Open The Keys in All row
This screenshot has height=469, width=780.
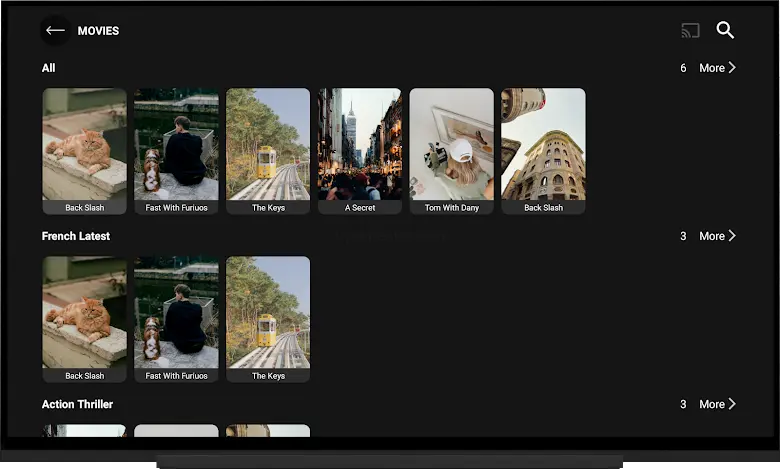[268, 151]
